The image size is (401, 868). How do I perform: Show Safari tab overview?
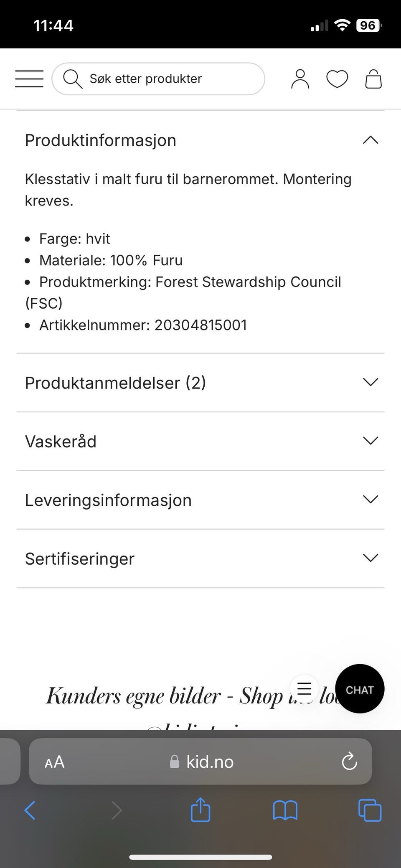pyautogui.click(x=370, y=810)
